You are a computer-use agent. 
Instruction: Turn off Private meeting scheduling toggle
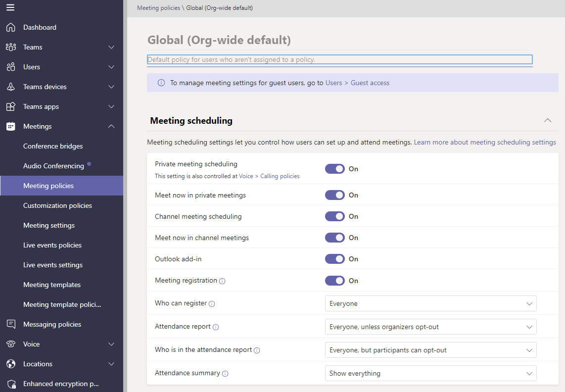coord(334,169)
